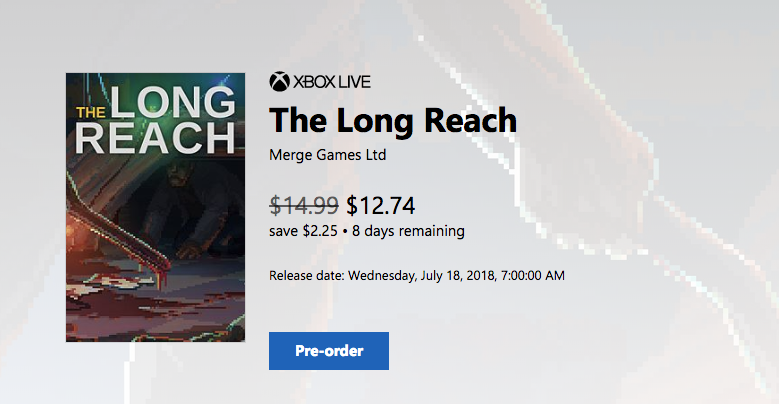779x404 pixels.
Task: Click the "Release date:" label
Action: click(306, 275)
